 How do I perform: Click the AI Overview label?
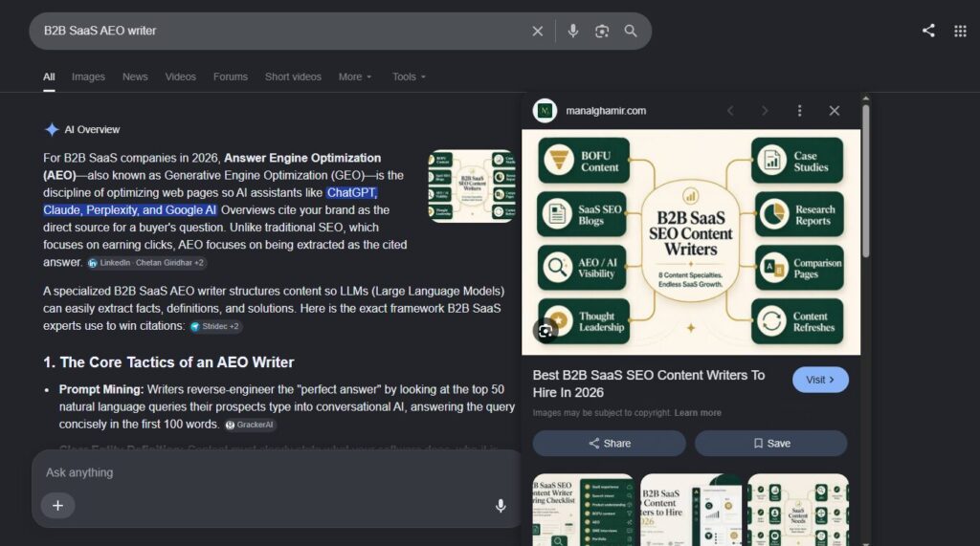click(x=92, y=129)
